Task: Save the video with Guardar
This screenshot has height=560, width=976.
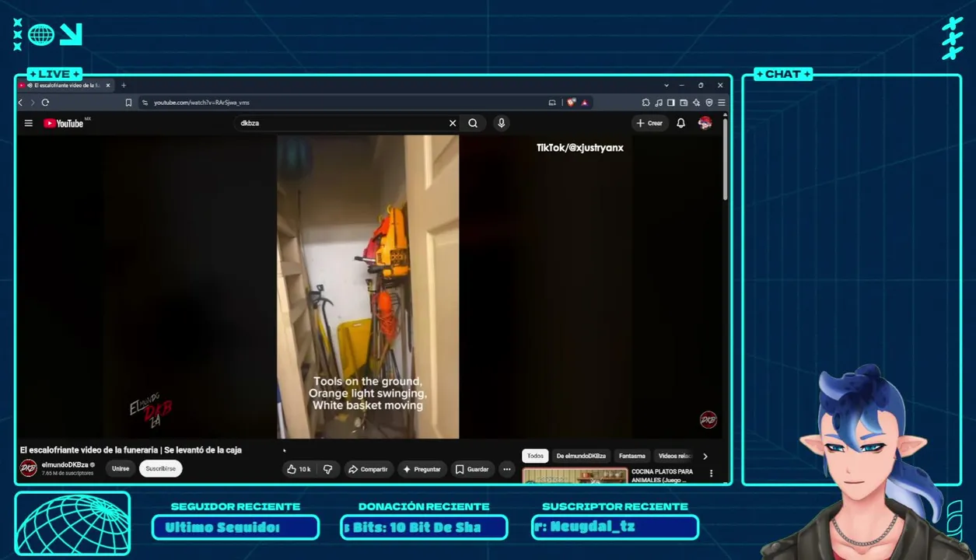Action: click(x=472, y=469)
